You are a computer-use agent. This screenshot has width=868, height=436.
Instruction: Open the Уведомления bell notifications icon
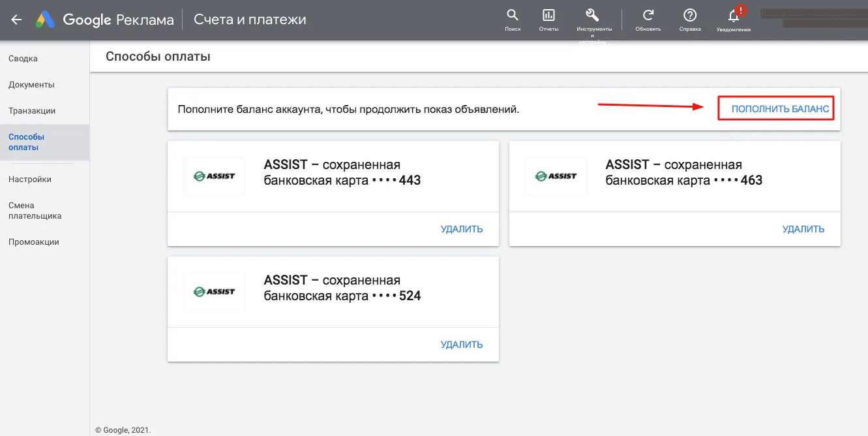pos(734,16)
